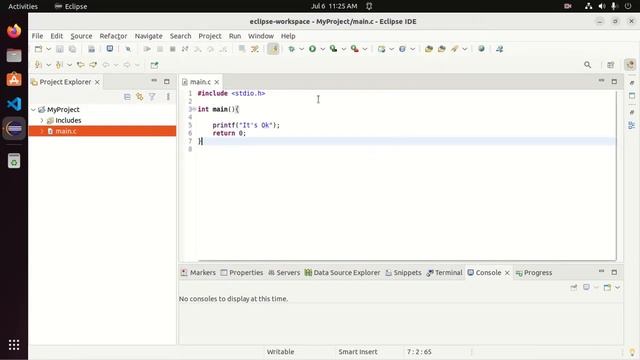Toggle the Mark Occurrences toolbar button
The image size is (640, 360).
click(273, 49)
